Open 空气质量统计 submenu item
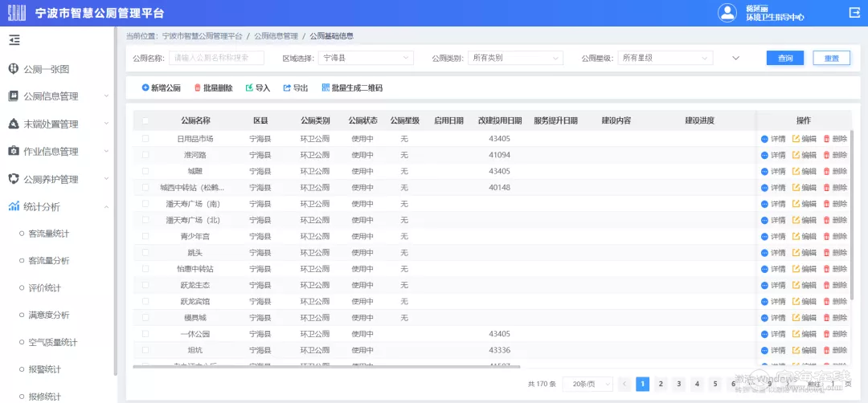Screen dimensions: 868x403 [x=52, y=342]
